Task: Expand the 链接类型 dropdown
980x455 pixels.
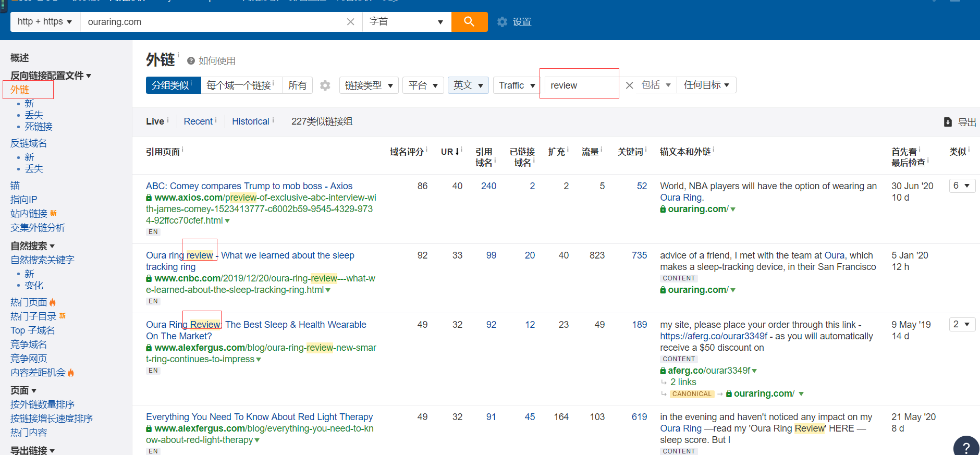Action: point(369,85)
